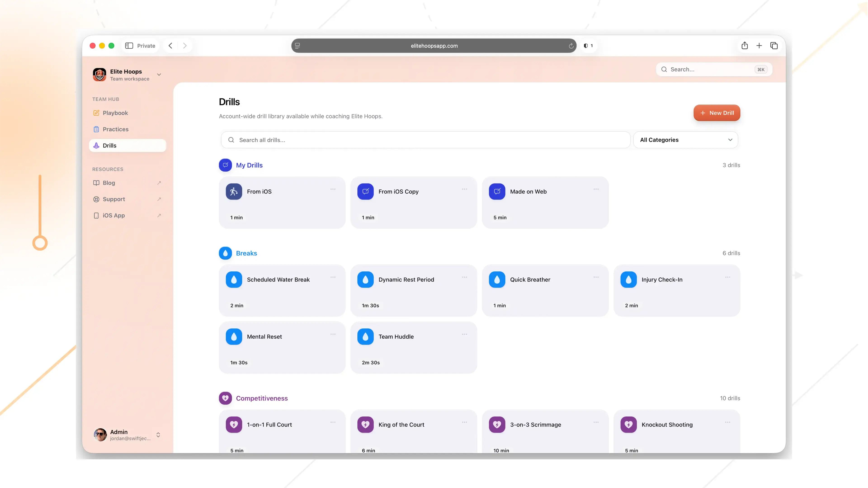
Task: Click the New Drill button
Action: click(717, 113)
